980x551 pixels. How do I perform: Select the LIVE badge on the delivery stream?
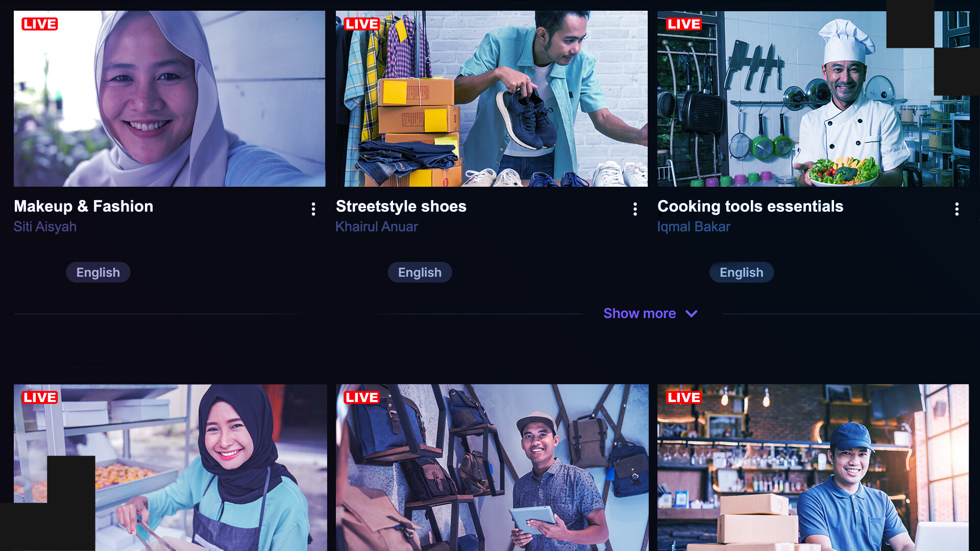tap(684, 397)
